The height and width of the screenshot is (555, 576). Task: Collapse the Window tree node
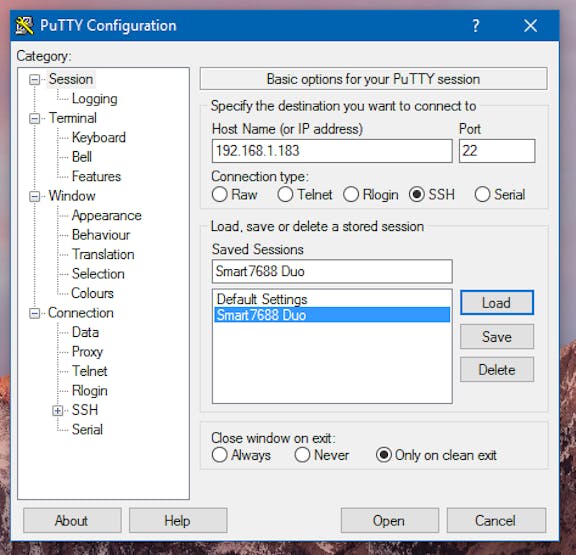click(x=35, y=196)
